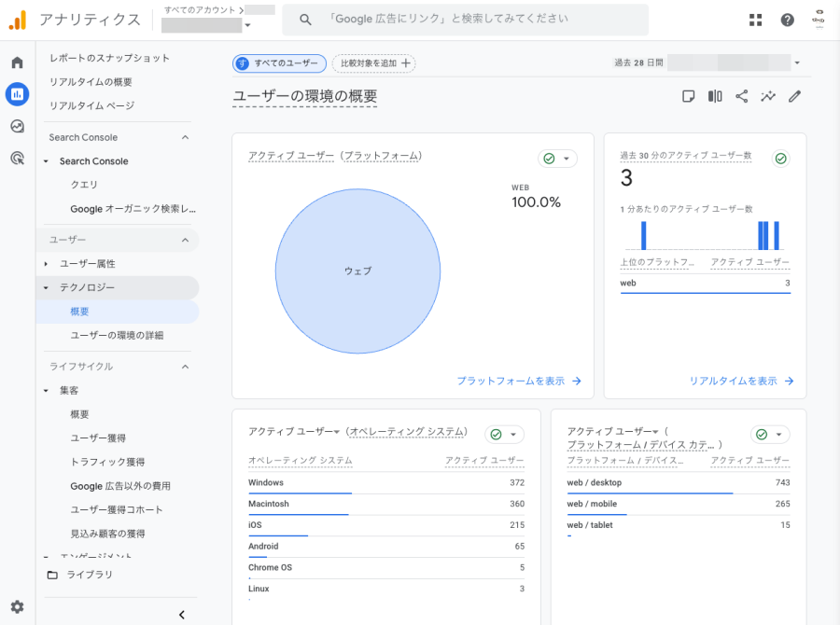Click the customize report note icon
The width and height of the screenshot is (840, 625).
point(689,96)
